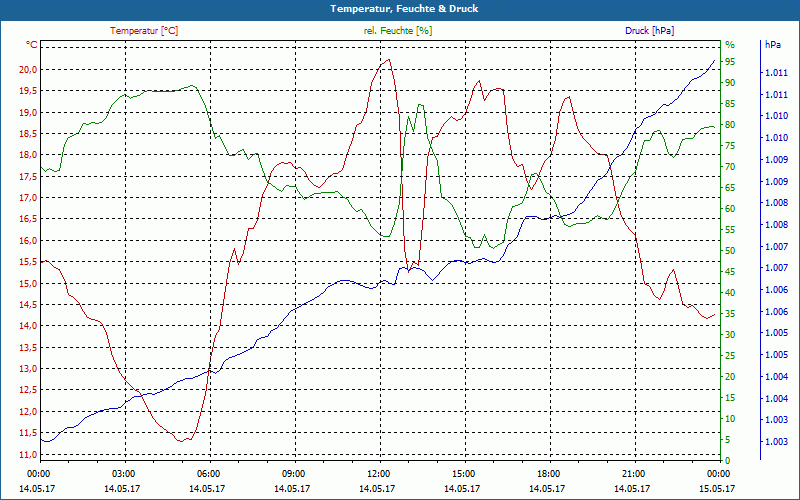800x500 pixels.
Task: Click the '15:00' time axis label
Action: pos(465,473)
